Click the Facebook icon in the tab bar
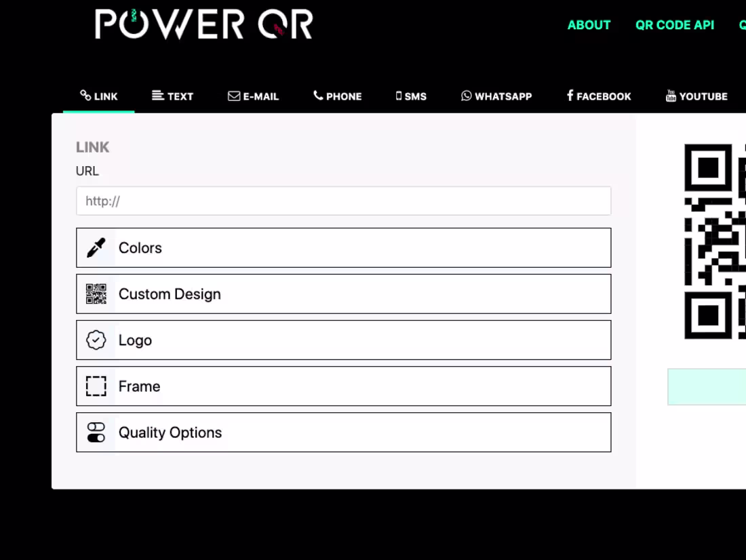This screenshot has width=746, height=560. click(570, 96)
